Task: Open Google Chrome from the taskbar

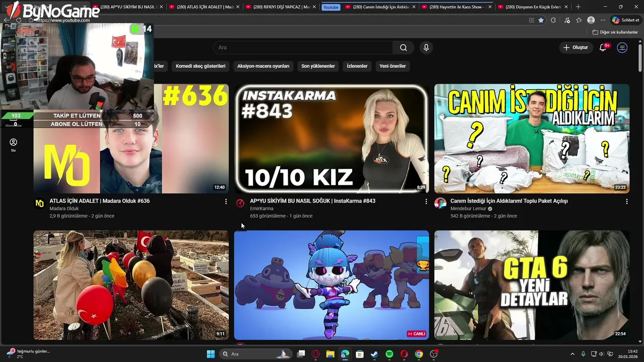Action: point(419,354)
